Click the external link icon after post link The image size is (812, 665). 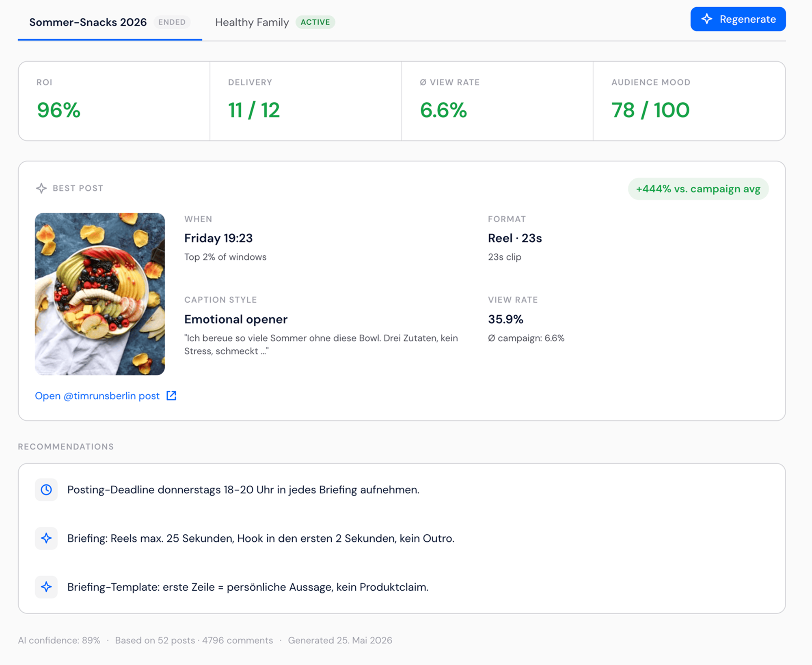171,396
